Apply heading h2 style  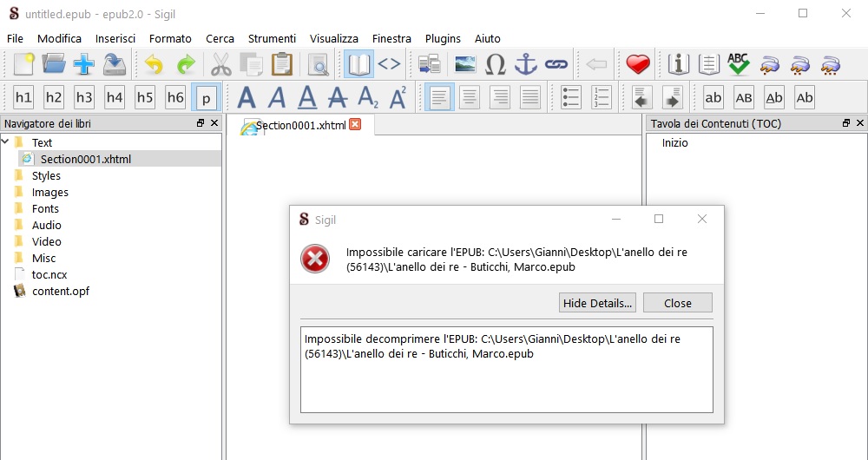tap(54, 97)
